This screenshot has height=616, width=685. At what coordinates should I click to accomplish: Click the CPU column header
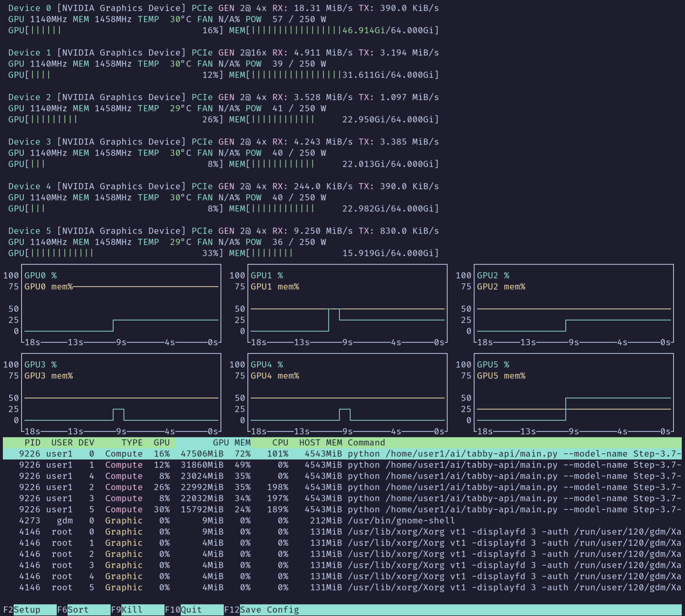[x=280, y=442]
